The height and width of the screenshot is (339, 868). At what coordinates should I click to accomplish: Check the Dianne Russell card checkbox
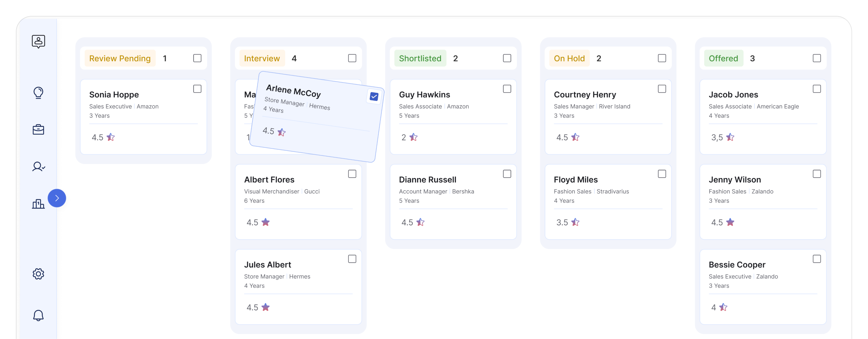[x=507, y=174]
